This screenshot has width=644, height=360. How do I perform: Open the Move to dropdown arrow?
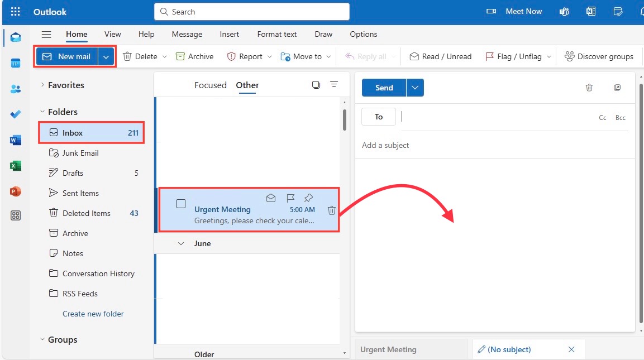tap(328, 56)
